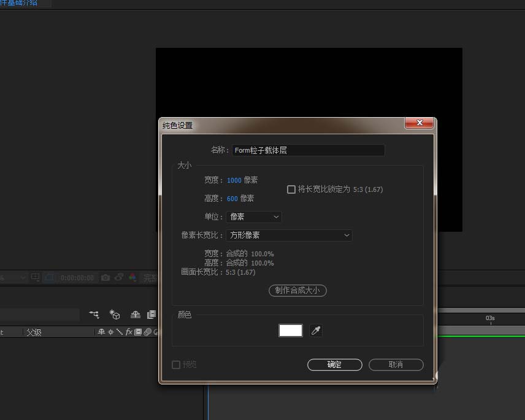Expand the 像素长宽比 pixel aspect ratio dropdown
This screenshot has height=420, width=525.
(x=289, y=235)
